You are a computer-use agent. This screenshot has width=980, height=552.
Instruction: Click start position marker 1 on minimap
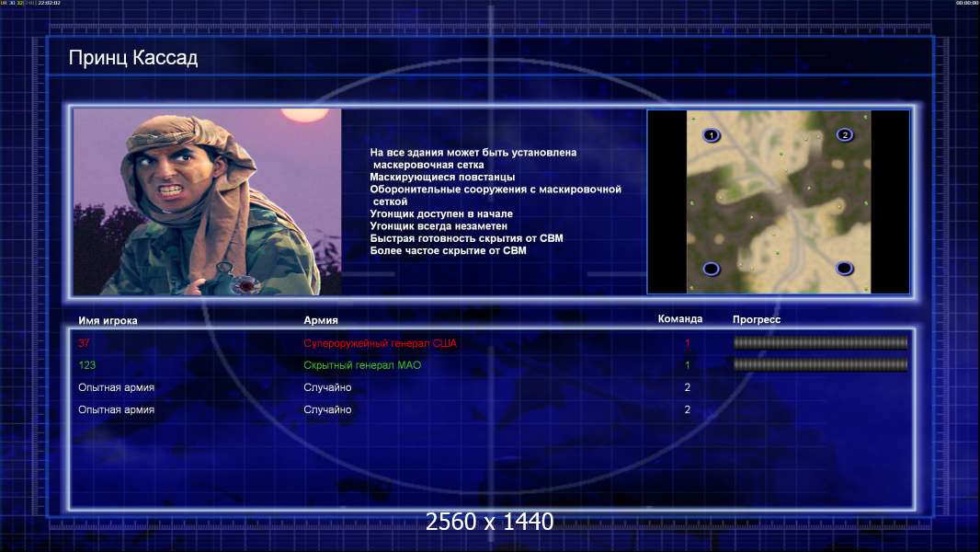[712, 135]
